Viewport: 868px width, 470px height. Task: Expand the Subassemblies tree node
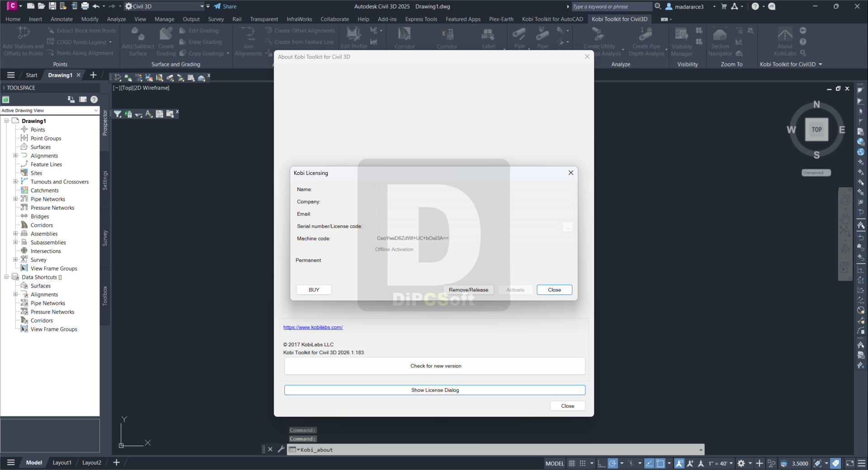[x=15, y=242]
